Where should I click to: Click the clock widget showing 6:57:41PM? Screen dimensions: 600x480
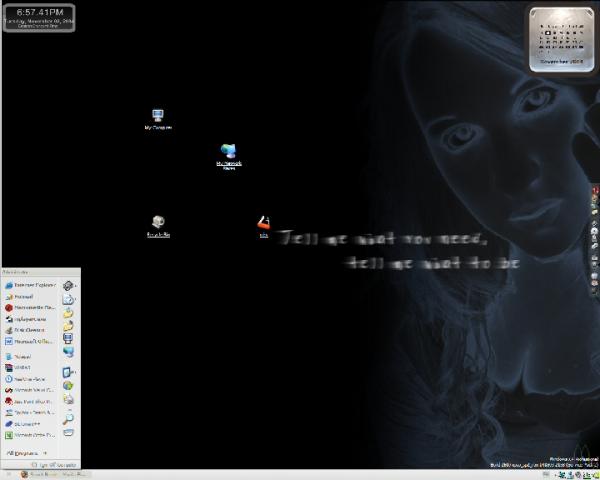(39, 18)
